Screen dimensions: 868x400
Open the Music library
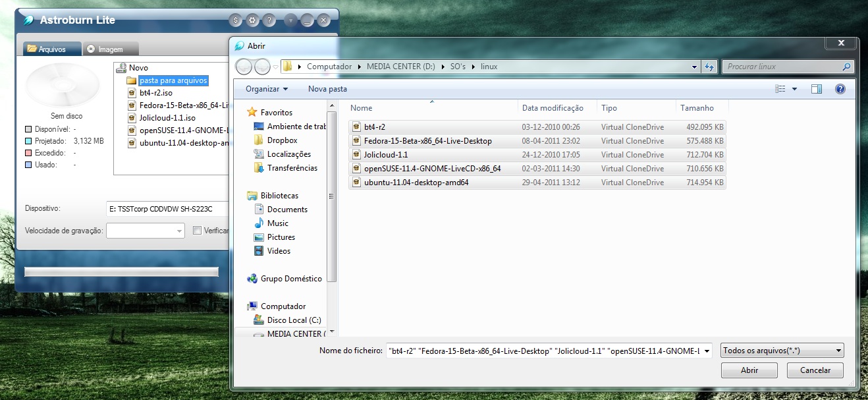(278, 223)
